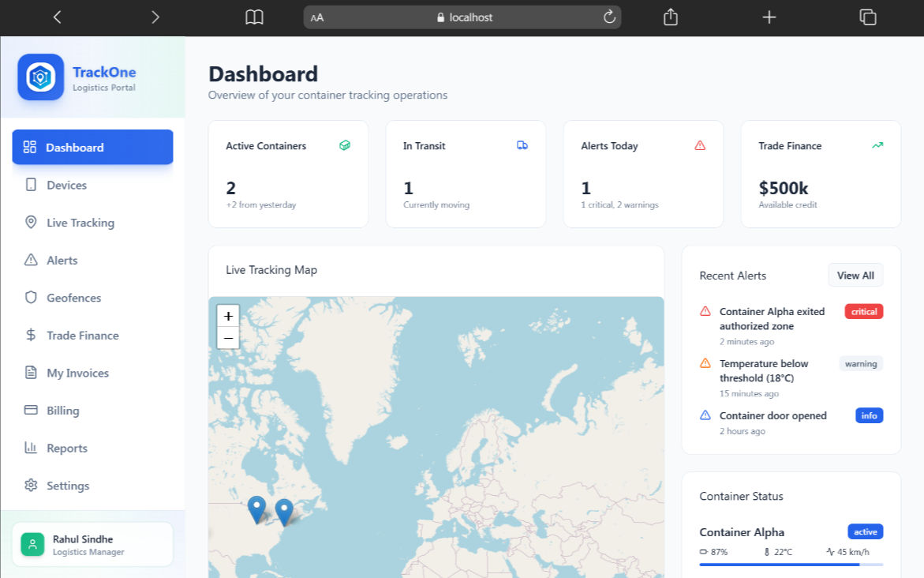924x578 pixels.
Task: Zoom out on the tracking map
Action: pyautogui.click(x=228, y=338)
